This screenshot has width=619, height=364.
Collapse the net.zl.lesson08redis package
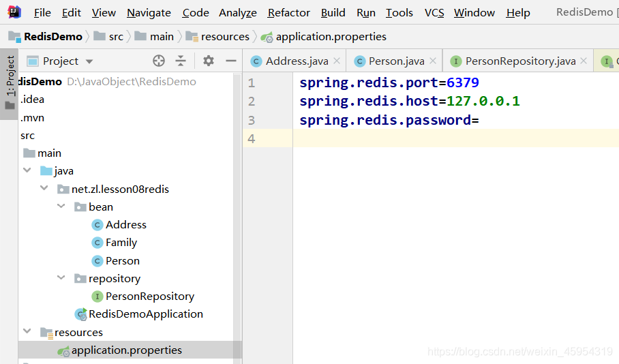pyautogui.click(x=44, y=188)
